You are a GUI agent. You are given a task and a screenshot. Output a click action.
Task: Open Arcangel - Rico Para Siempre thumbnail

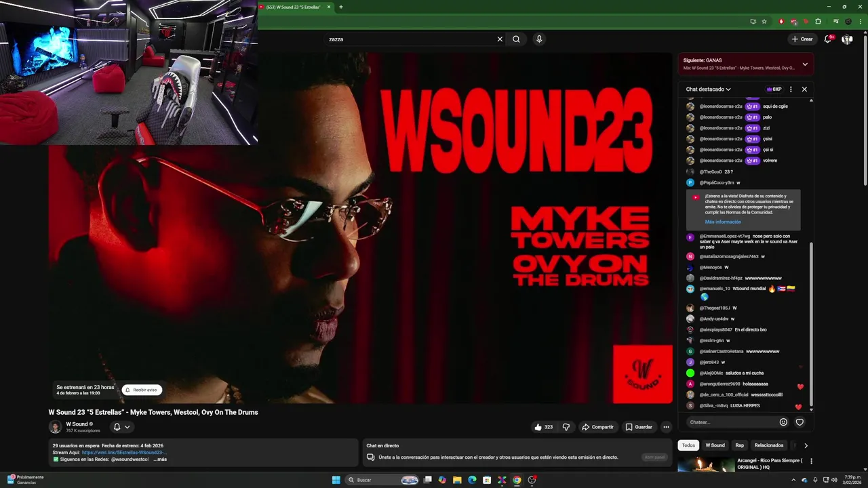705,464
